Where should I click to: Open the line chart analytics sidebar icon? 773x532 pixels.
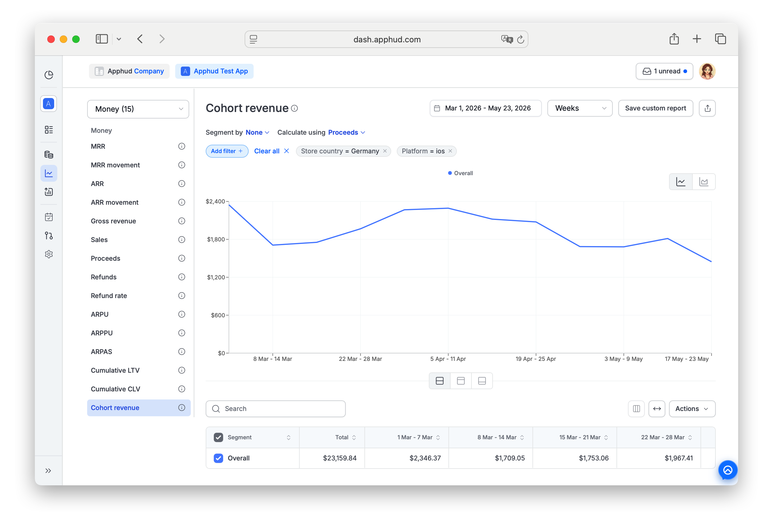coord(49,174)
